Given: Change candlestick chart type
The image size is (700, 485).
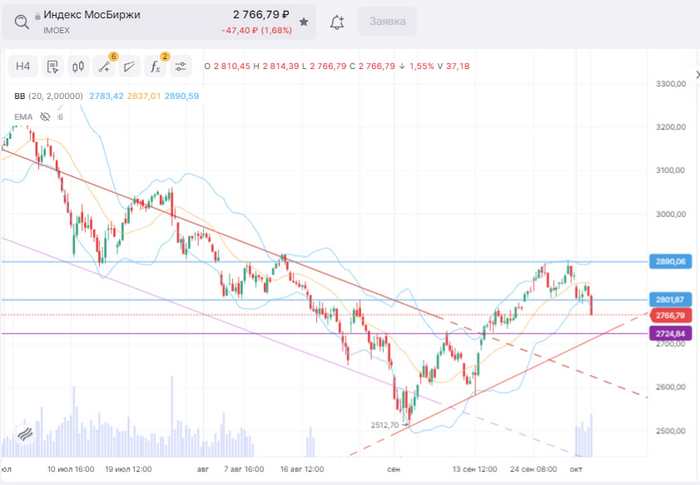Looking at the screenshot, I should coord(76,67).
